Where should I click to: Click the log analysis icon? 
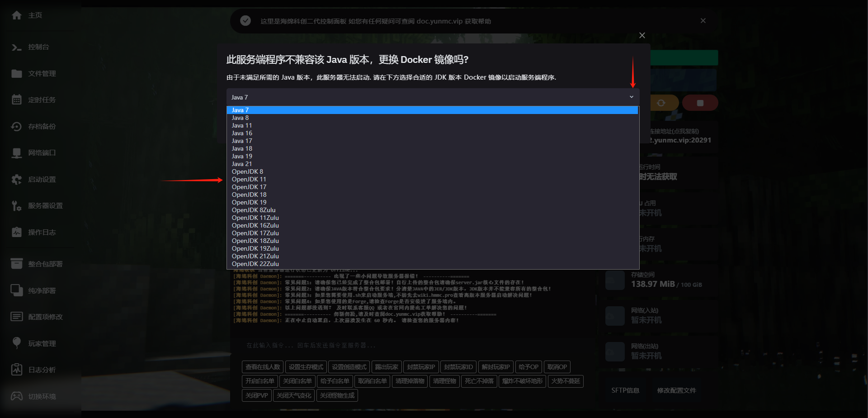(x=17, y=370)
